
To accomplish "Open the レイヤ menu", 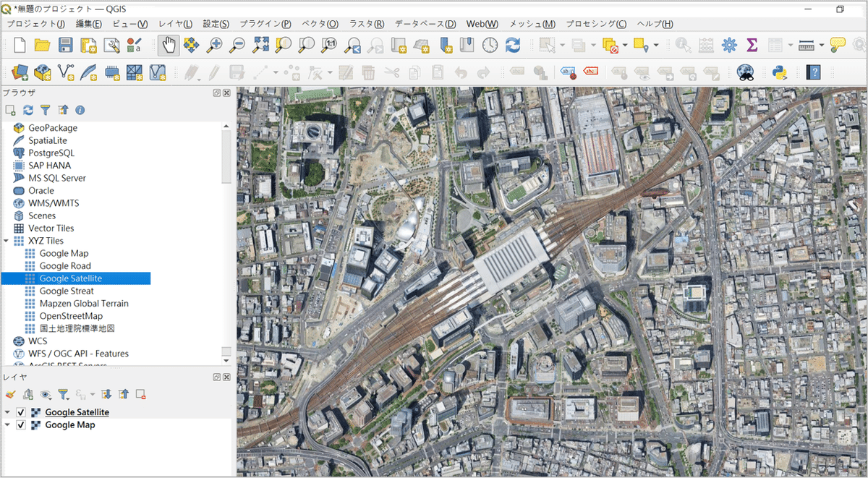I will (175, 24).
